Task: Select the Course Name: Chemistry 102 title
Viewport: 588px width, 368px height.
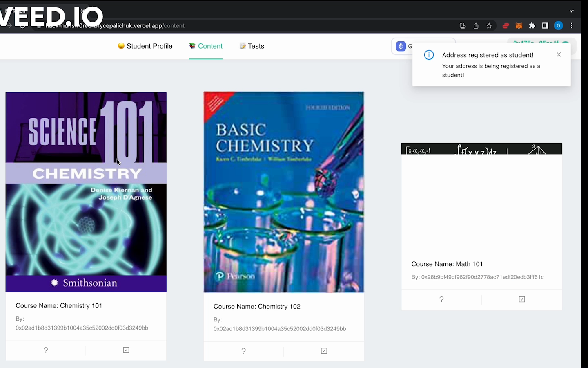Action: pos(257,306)
